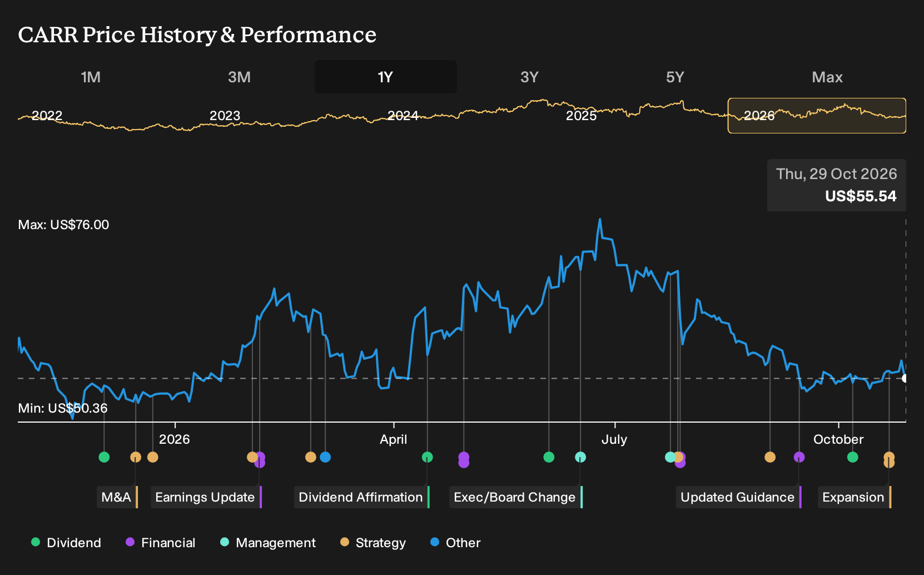
Task: Click the first green Dividend marker before 2026
Action: click(x=104, y=457)
